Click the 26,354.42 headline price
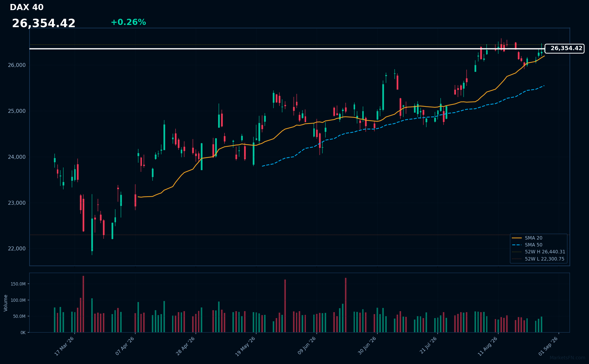The image size is (589, 364). tap(44, 23)
